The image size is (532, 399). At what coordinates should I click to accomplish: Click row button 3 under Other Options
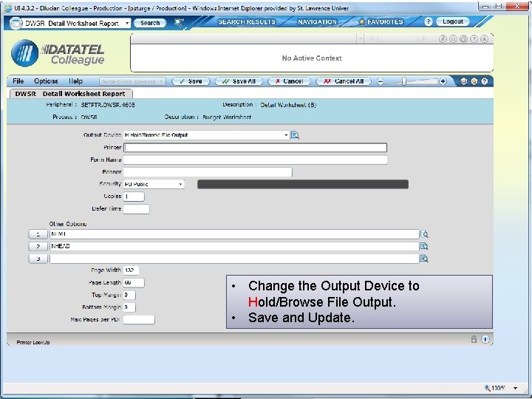(38, 259)
